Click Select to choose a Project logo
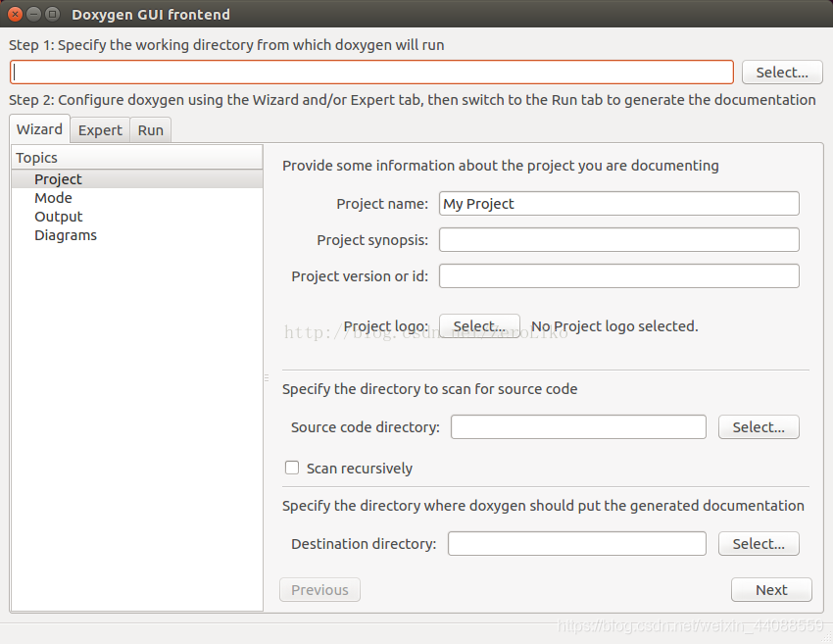The image size is (833, 644). [479, 325]
